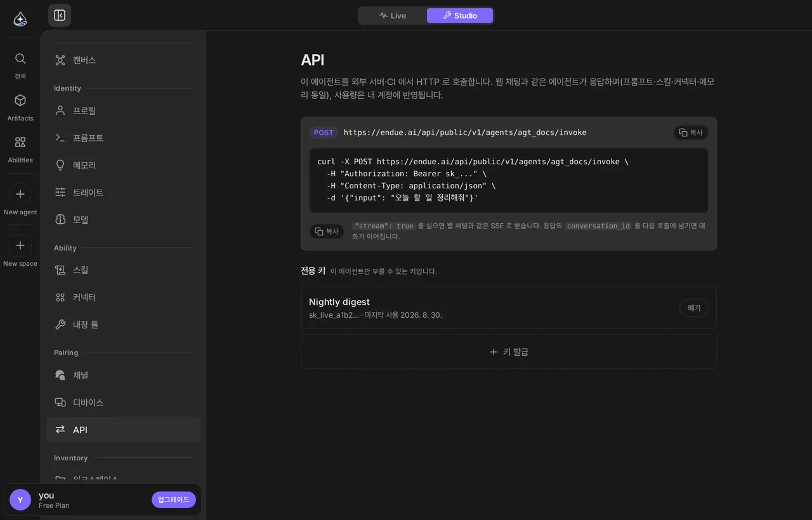Viewport: 812px width, 520px height.
Task: Open the Artifacts cube icon
Action: [x=20, y=100]
